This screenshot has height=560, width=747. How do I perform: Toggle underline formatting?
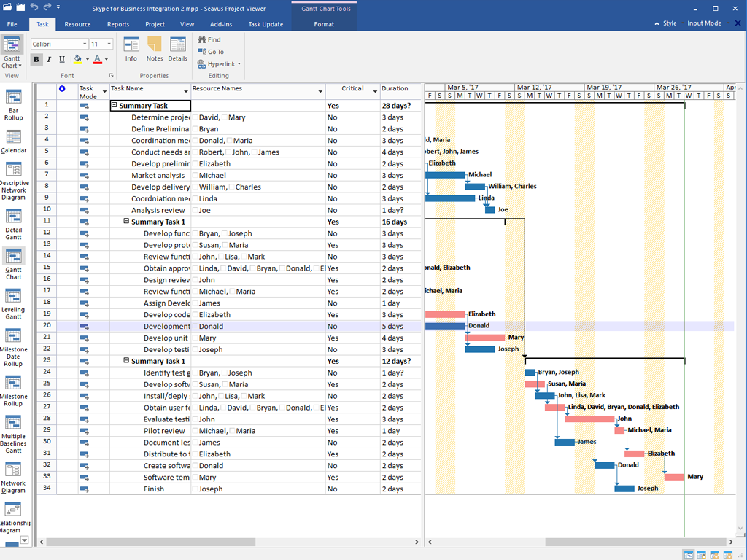point(61,59)
